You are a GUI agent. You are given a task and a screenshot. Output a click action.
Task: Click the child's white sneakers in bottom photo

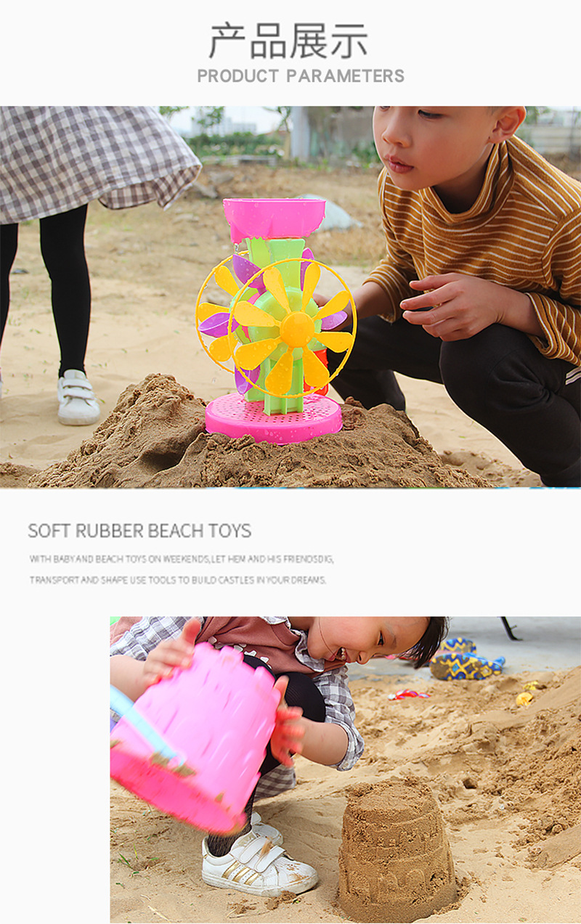coord(257,859)
